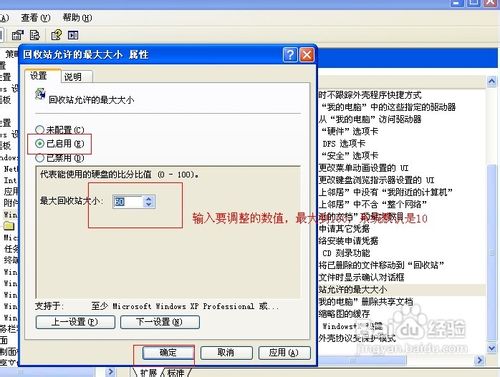Click the folder icon in the left tree
The height and width of the screenshot is (377, 500).
coord(9,226)
